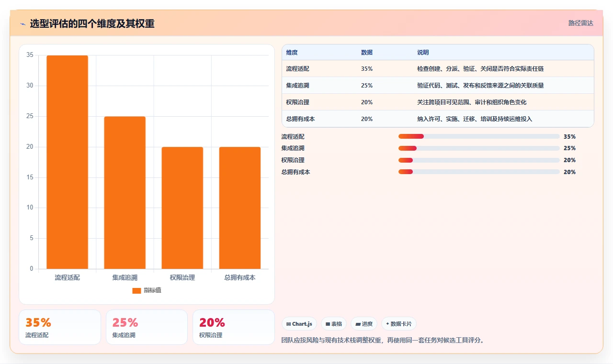The image size is (613, 364).
Task: Select the 表格 tag chip
Action: coord(334,324)
